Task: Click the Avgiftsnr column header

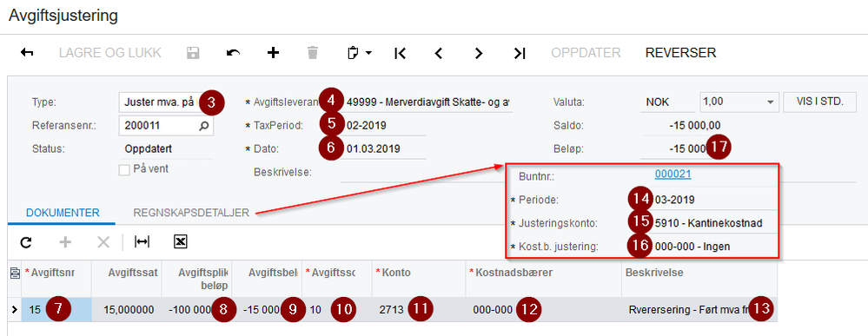Action: coord(56,279)
